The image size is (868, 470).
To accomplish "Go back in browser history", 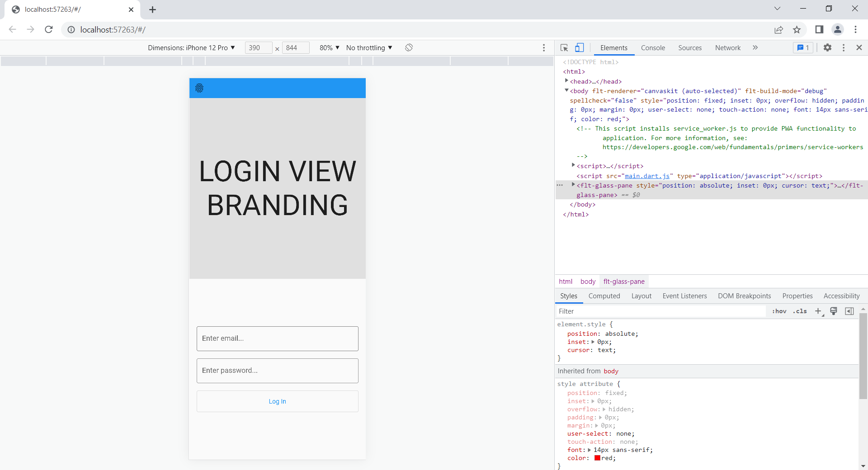I will click(12, 29).
